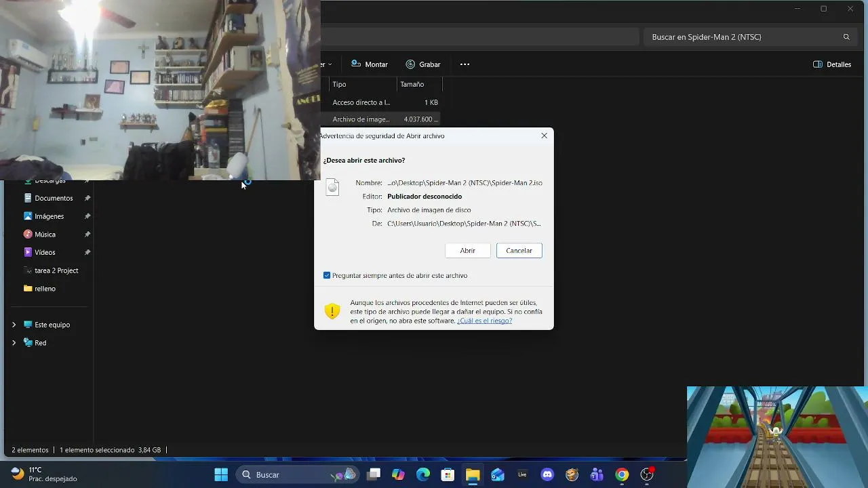Image resolution: width=868 pixels, height=488 pixels.
Task: Open Task View from the taskbar
Action: [374, 474]
